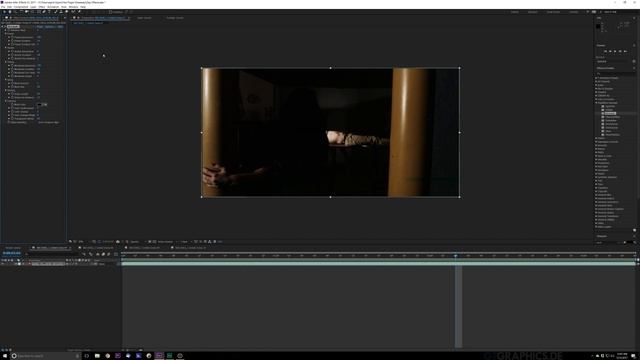Open Active Camera view dropdown
Screen dimensions: 640x360
(167, 242)
